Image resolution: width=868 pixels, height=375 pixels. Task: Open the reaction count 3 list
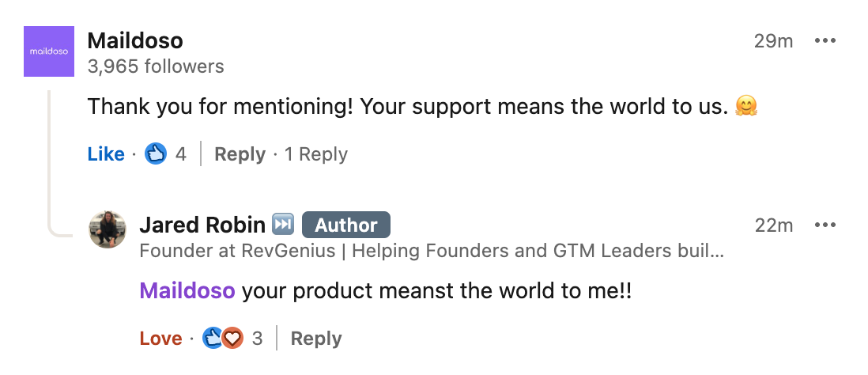coord(258,339)
